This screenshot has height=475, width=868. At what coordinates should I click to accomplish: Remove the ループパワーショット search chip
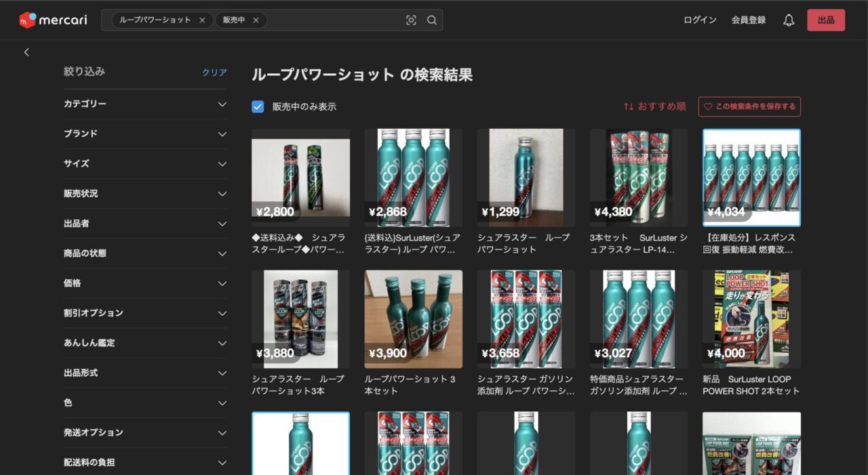click(202, 20)
